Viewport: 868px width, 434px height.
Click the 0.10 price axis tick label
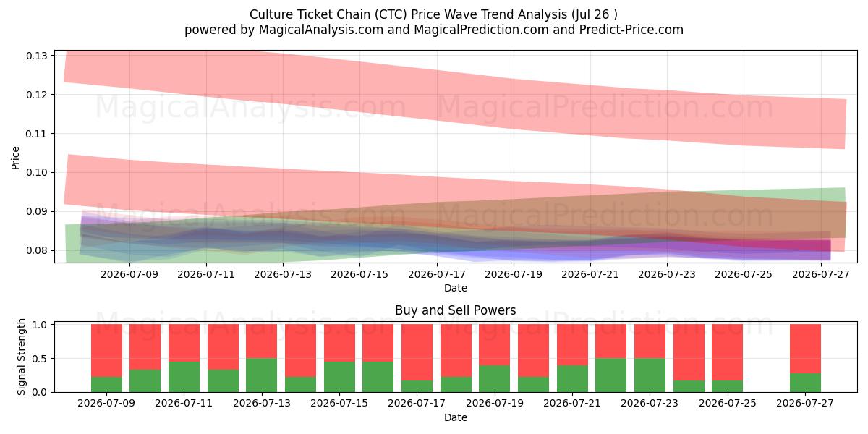point(35,172)
